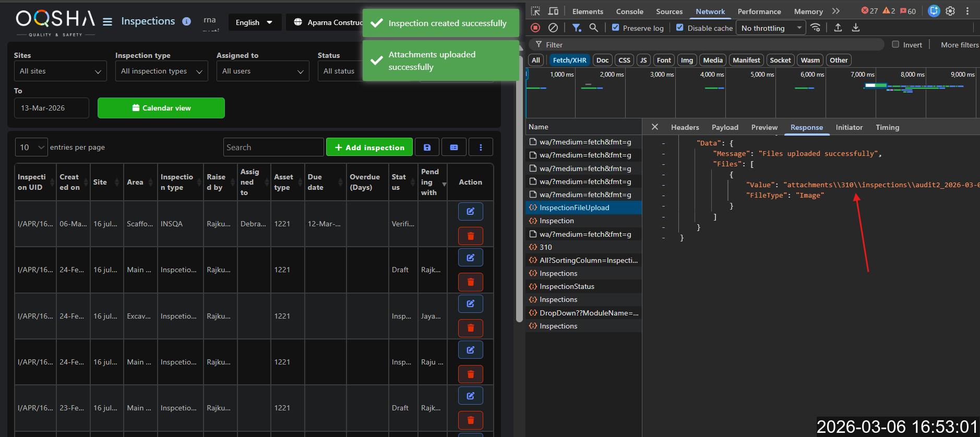The height and width of the screenshot is (437, 980).
Task: Click the Add inspection button
Action: [369, 148]
